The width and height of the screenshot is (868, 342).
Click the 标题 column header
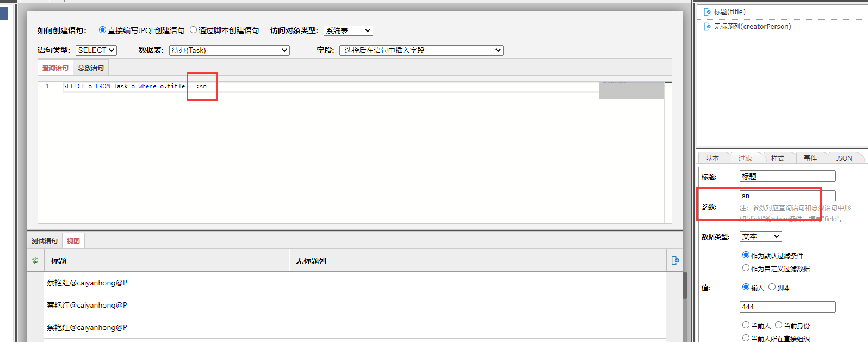tap(166, 261)
